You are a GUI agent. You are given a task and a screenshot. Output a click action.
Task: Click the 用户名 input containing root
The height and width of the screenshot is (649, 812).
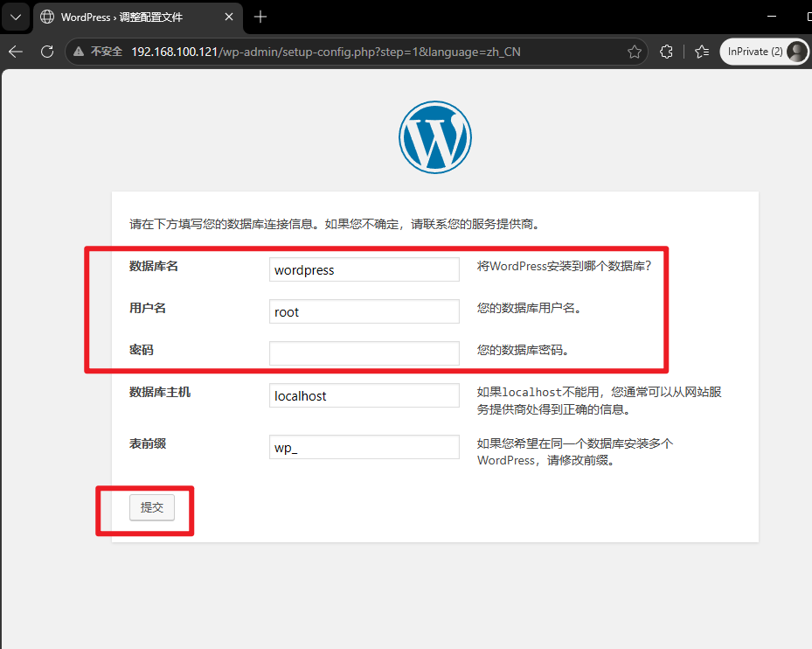point(364,311)
